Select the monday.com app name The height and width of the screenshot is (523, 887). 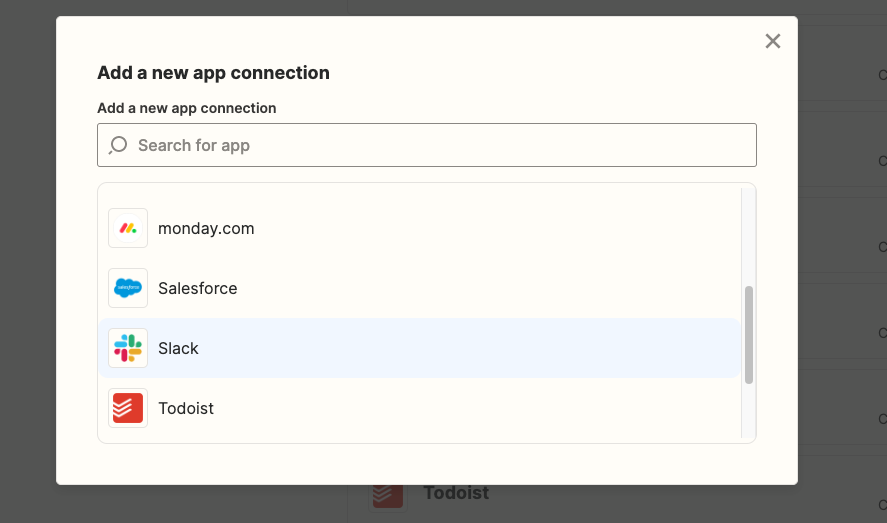click(206, 228)
